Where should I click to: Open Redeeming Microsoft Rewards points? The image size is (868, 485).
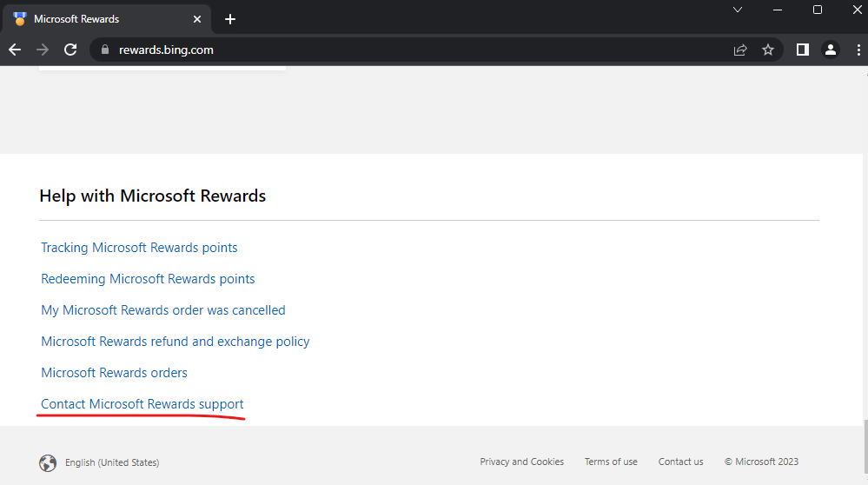148,279
